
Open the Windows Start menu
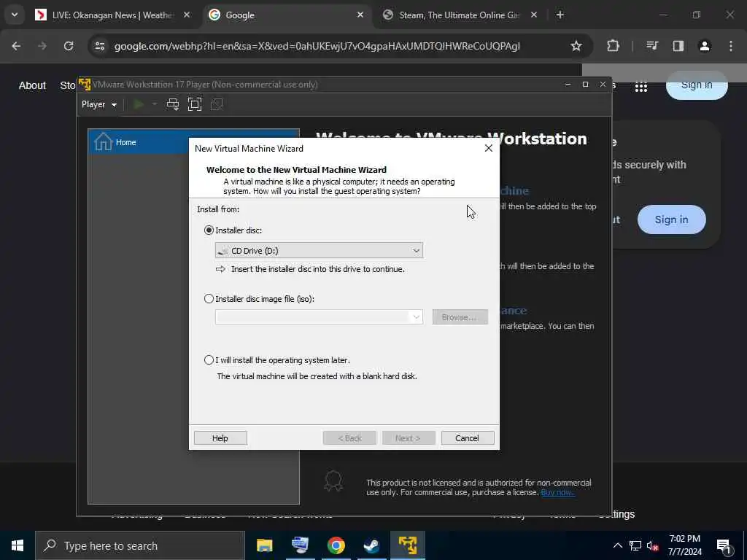tap(18, 545)
